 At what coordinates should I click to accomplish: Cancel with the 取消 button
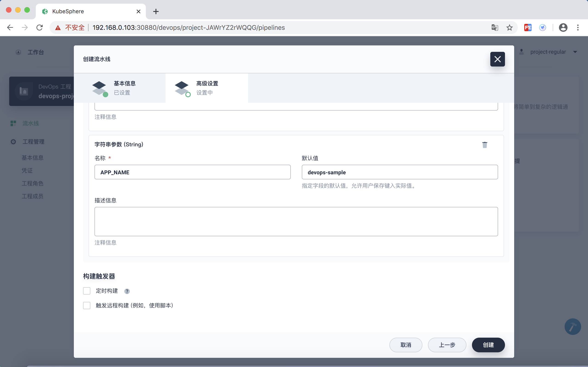tap(405, 345)
